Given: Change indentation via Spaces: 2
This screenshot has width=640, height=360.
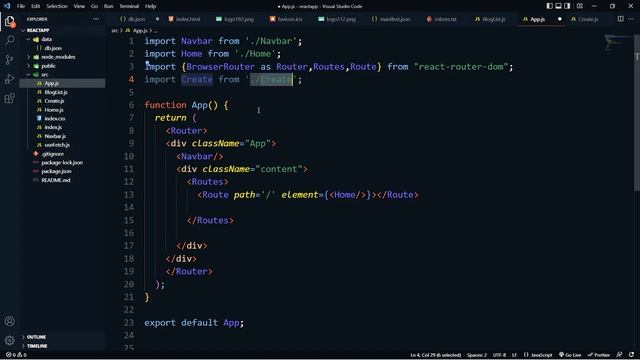Looking at the screenshot, I should tap(477, 355).
